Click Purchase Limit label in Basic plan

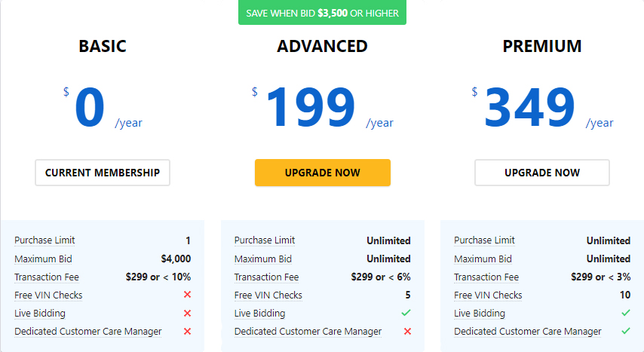(44, 240)
